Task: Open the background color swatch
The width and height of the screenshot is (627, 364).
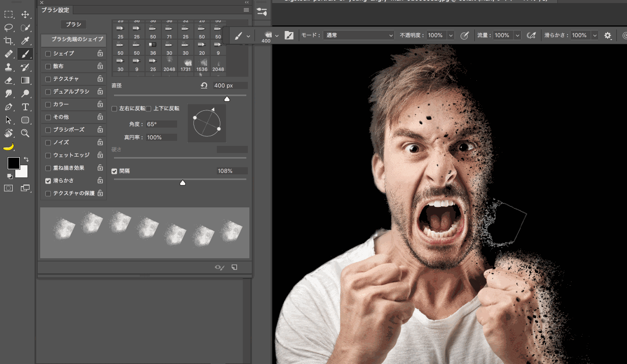Action: (x=22, y=172)
